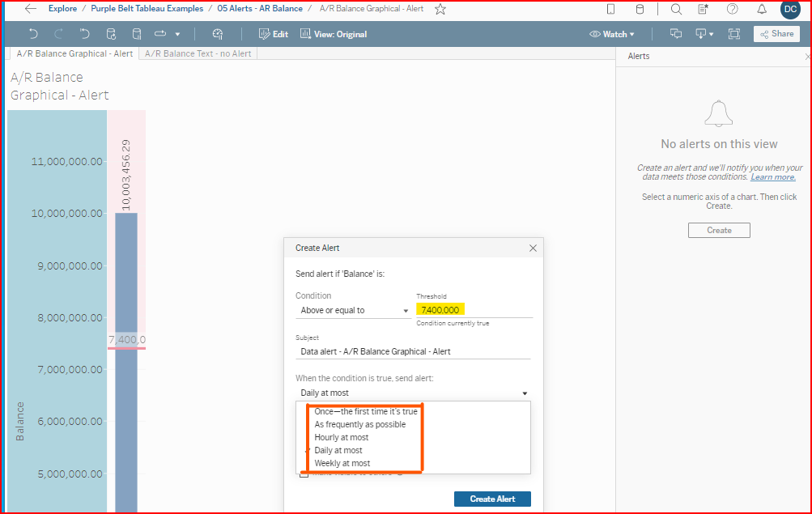Click the Help question mark icon
This screenshot has width=812, height=514.
point(732,10)
